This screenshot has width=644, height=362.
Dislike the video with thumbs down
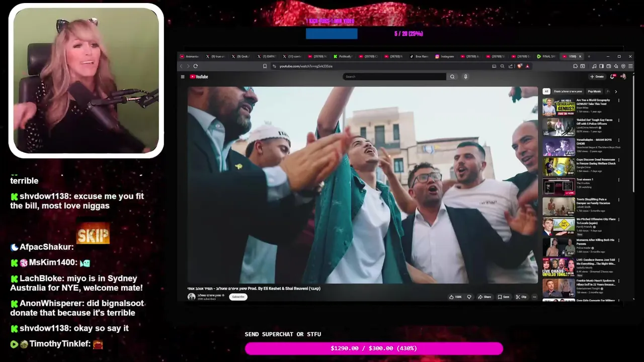coord(469,297)
